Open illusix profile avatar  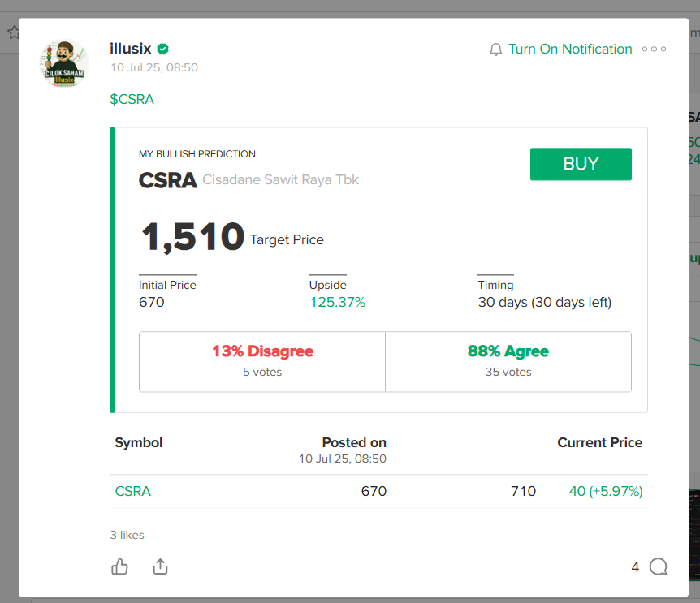[64, 62]
